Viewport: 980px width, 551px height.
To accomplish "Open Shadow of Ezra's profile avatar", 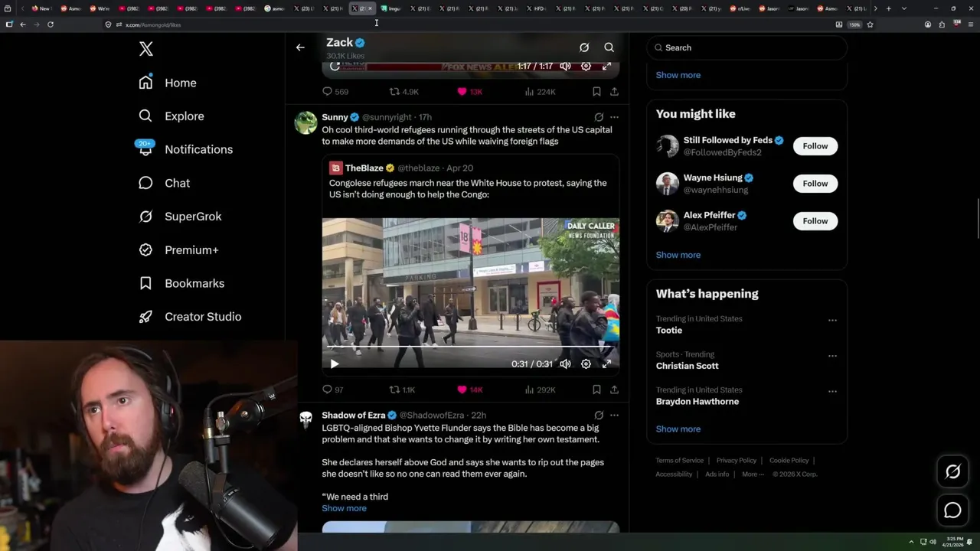I will click(306, 420).
